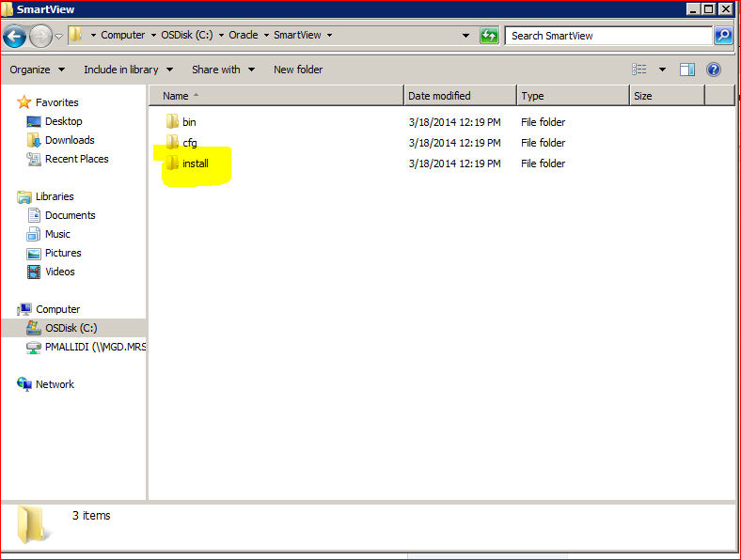Click the Downloads folder icon in sidebar
This screenshot has width=741, height=560.
[34, 140]
